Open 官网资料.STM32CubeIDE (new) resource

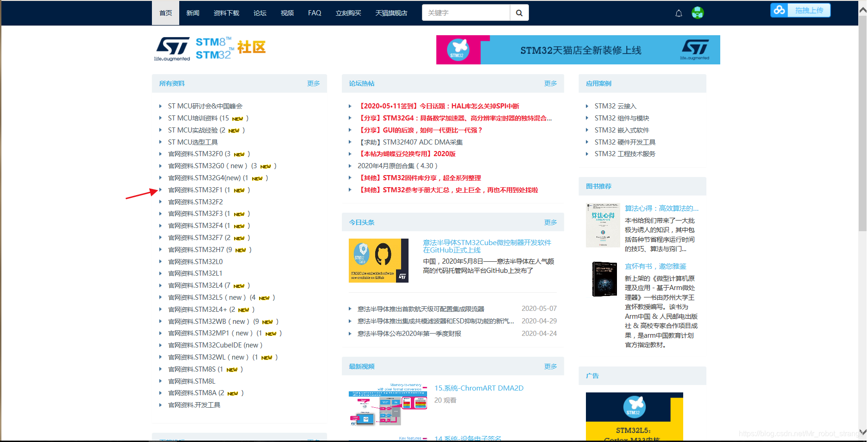(215, 345)
